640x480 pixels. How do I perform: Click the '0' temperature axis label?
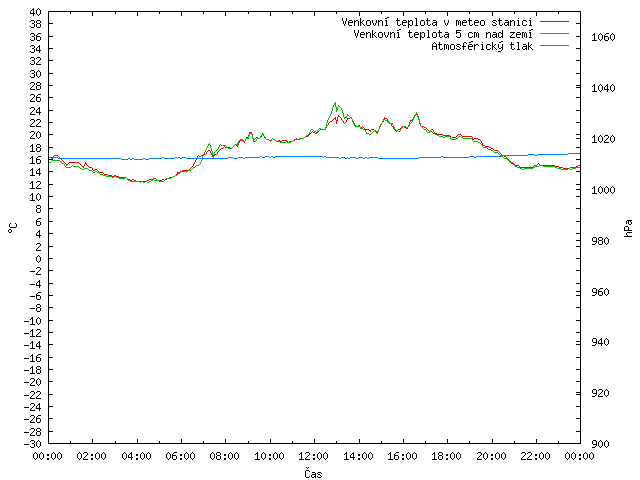[38, 259]
